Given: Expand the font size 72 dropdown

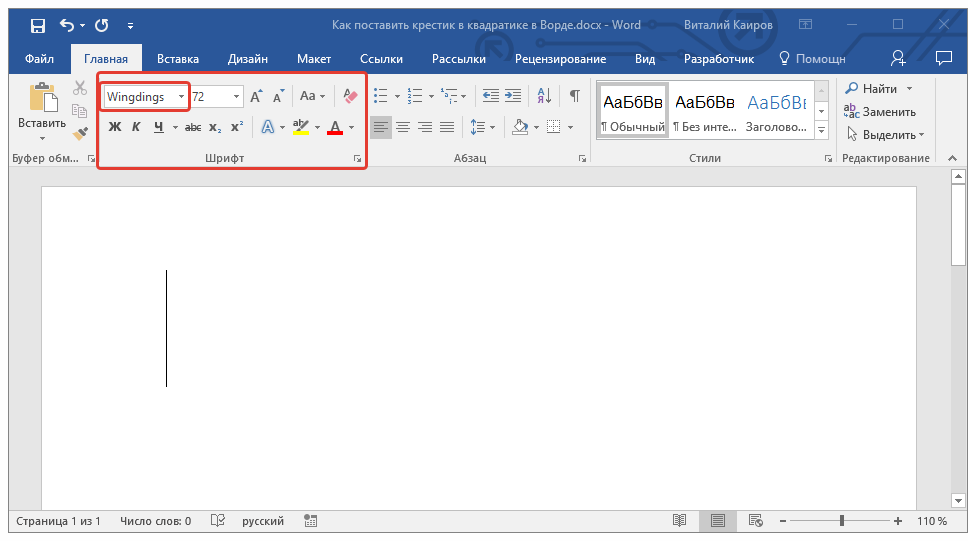Looking at the screenshot, I should (237, 97).
